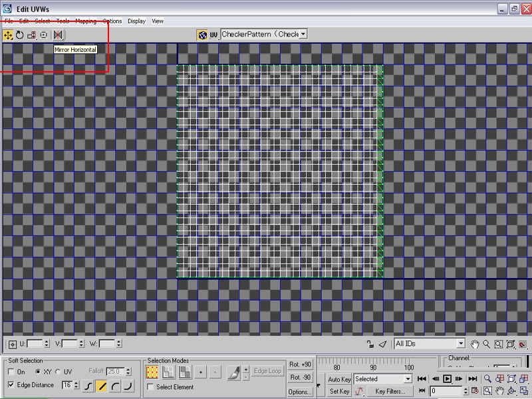This screenshot has width=532, height=399.
Task: Click the Arc Rotate viewport icon
Action: (x=511, y=391)
